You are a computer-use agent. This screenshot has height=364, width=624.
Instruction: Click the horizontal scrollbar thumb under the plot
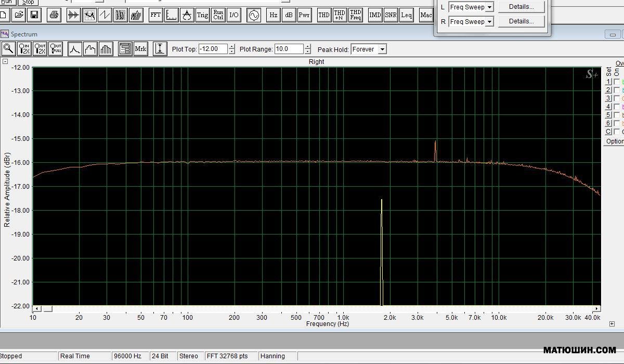point(47,309)
